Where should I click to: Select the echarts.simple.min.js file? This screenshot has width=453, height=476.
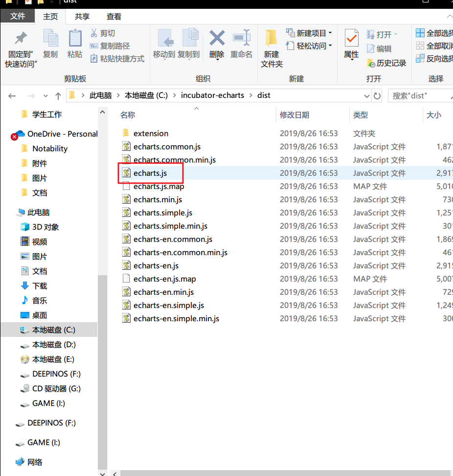(x=170, y=226)
